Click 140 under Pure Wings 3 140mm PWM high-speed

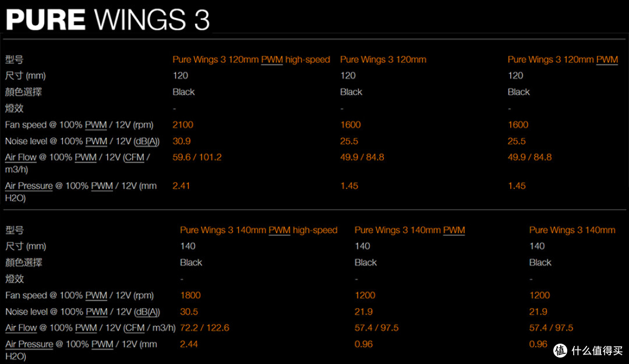(x=188, y=246)
